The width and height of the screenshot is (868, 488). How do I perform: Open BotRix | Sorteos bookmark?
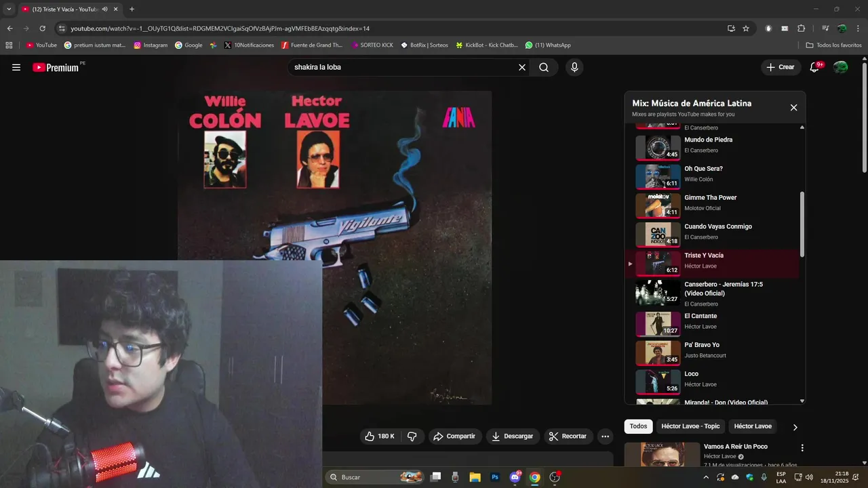425,45
